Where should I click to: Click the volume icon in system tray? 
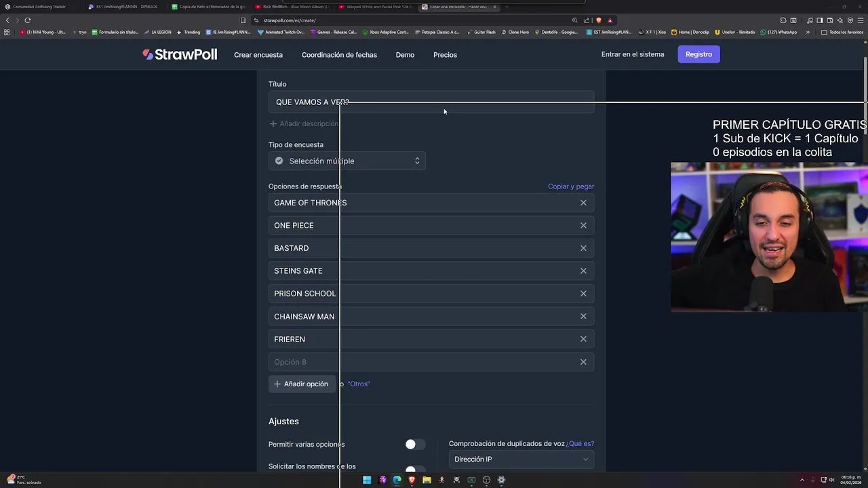coord(831,480)
